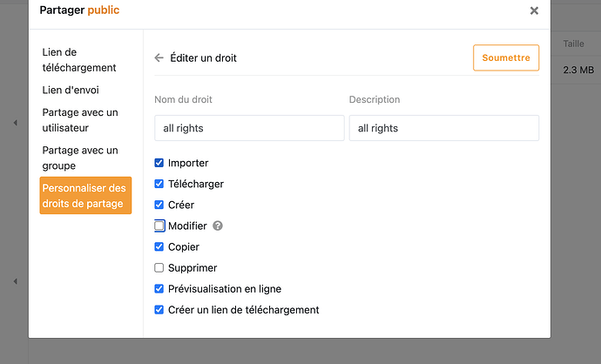Open the help icon next to Modifier
This screenshot has width=601, height=364.
tap(218, 226)
